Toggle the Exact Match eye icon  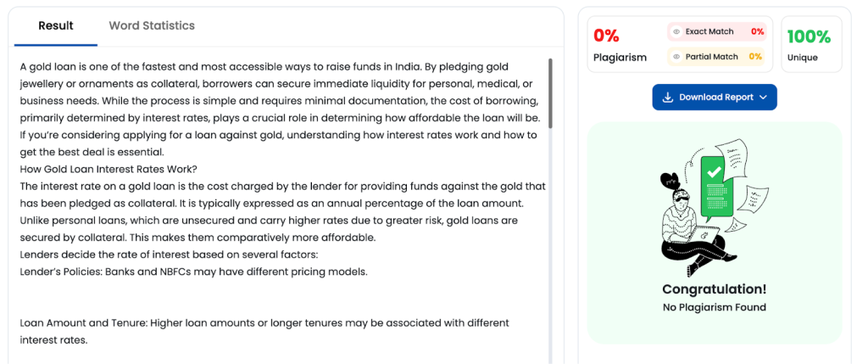tap(676, 31)
